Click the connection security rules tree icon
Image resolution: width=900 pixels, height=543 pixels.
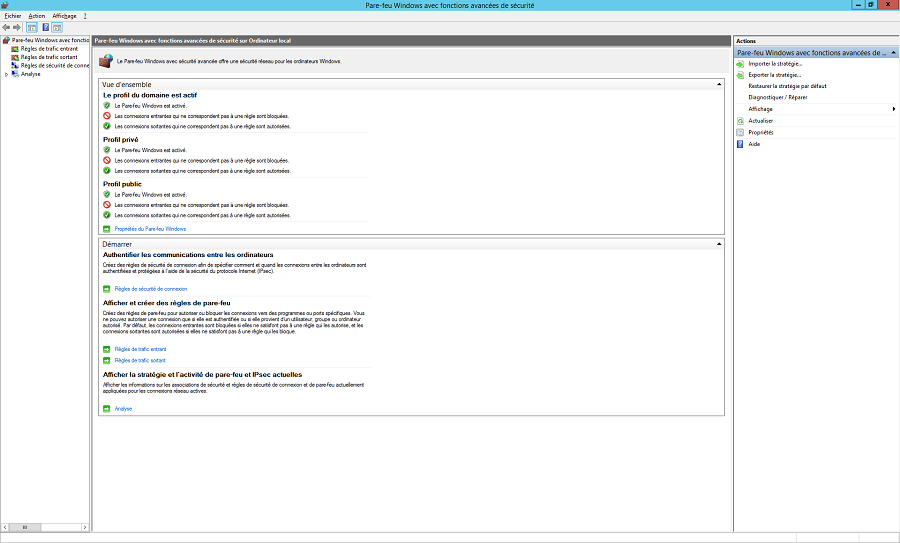coord(15,65)
